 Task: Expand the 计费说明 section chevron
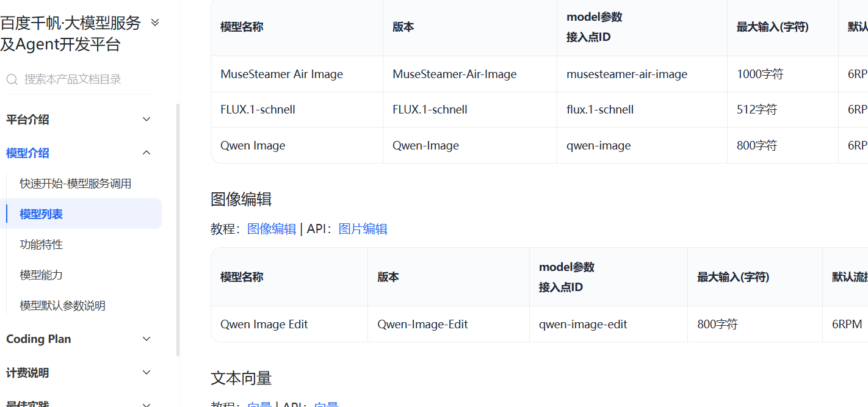pos(146,373)
